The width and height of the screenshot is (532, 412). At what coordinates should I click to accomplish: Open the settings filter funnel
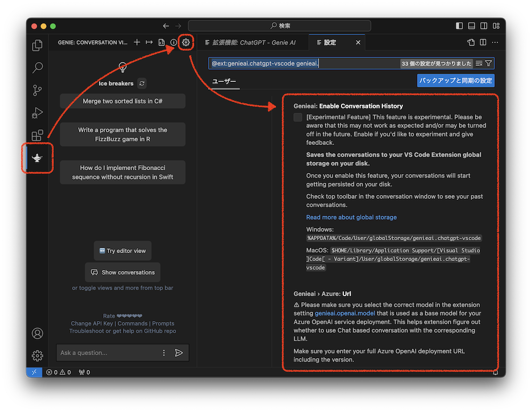tap(488, 63)
